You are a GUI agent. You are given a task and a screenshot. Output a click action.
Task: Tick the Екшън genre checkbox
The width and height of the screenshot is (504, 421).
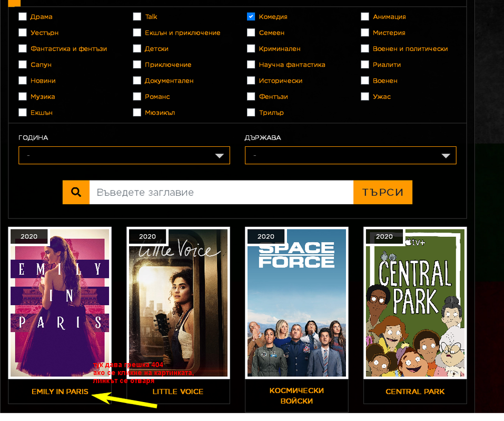(x=23, y=113)
